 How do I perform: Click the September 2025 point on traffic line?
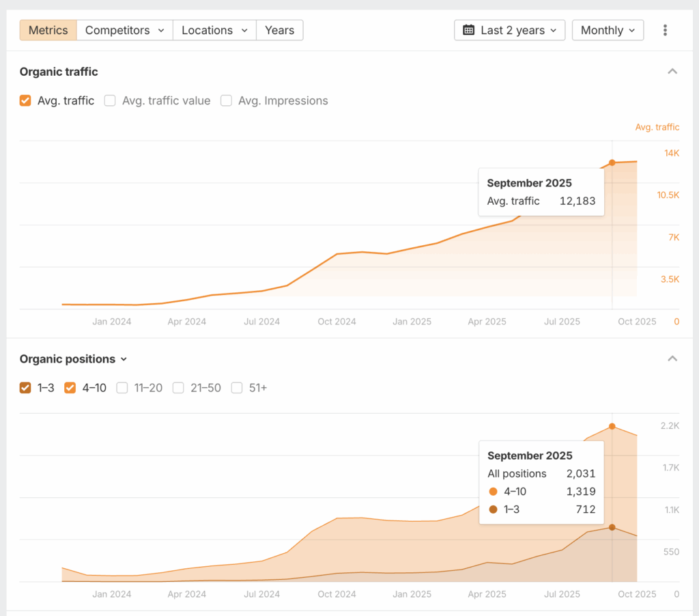(612, 163)
